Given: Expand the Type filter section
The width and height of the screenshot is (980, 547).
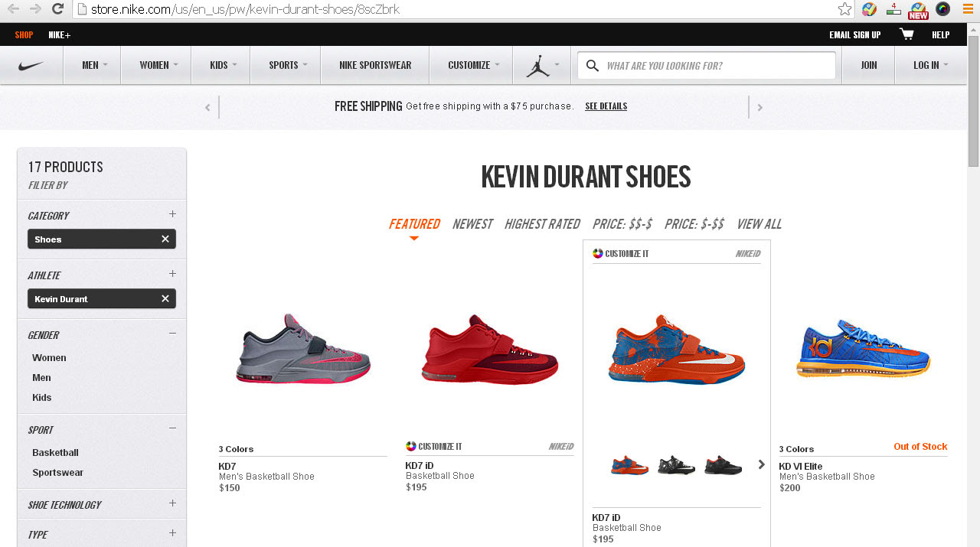Looking at the screenshot, I should click(172, 533).
